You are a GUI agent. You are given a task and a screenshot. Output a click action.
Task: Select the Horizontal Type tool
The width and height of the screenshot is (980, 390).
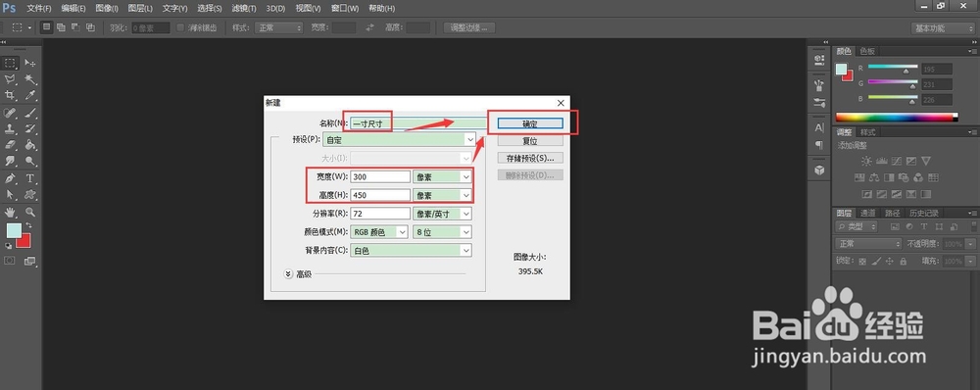click(30, 178)
